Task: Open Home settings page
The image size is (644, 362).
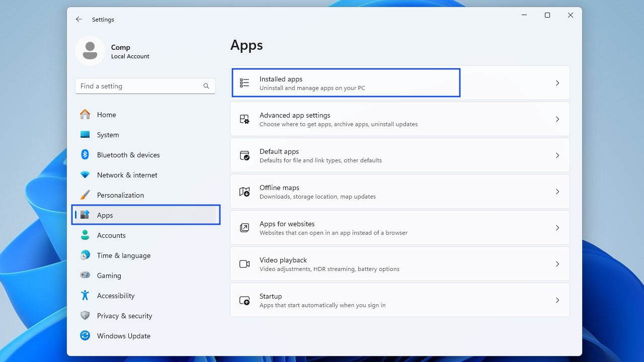Action: [145, 115]
